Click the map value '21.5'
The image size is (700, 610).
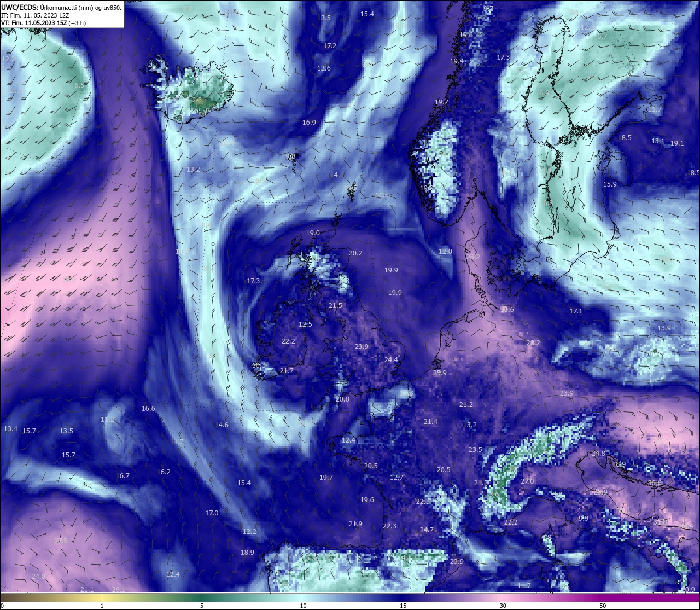335,306
